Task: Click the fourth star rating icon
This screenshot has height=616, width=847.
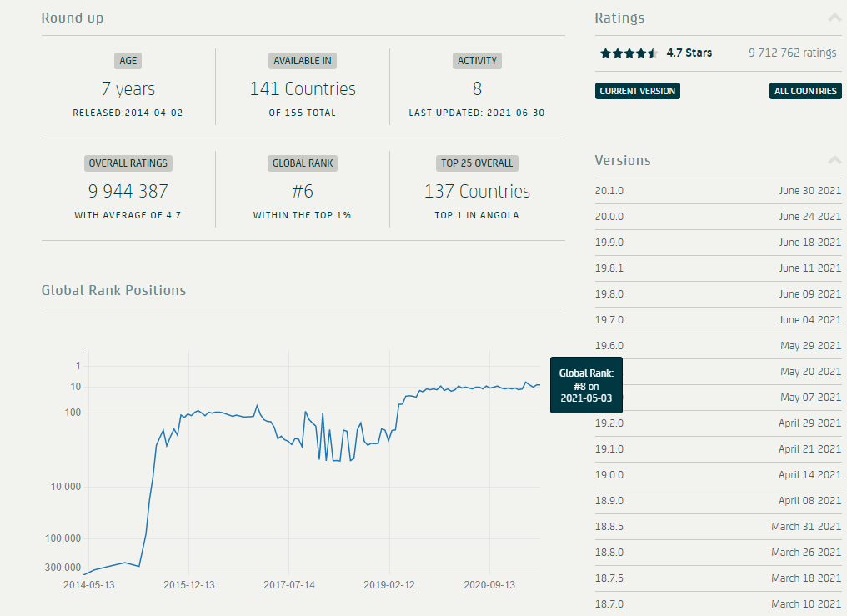Action: (641, 53)
